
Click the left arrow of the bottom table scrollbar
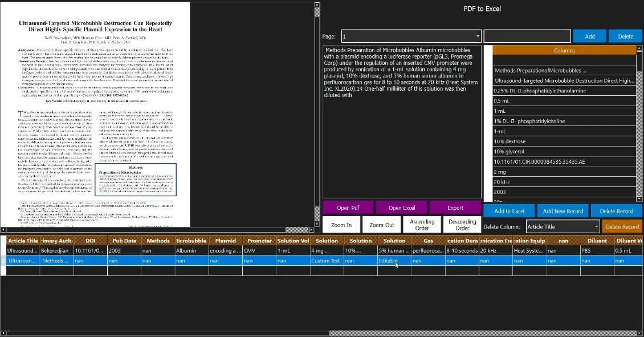coord(3,334)
